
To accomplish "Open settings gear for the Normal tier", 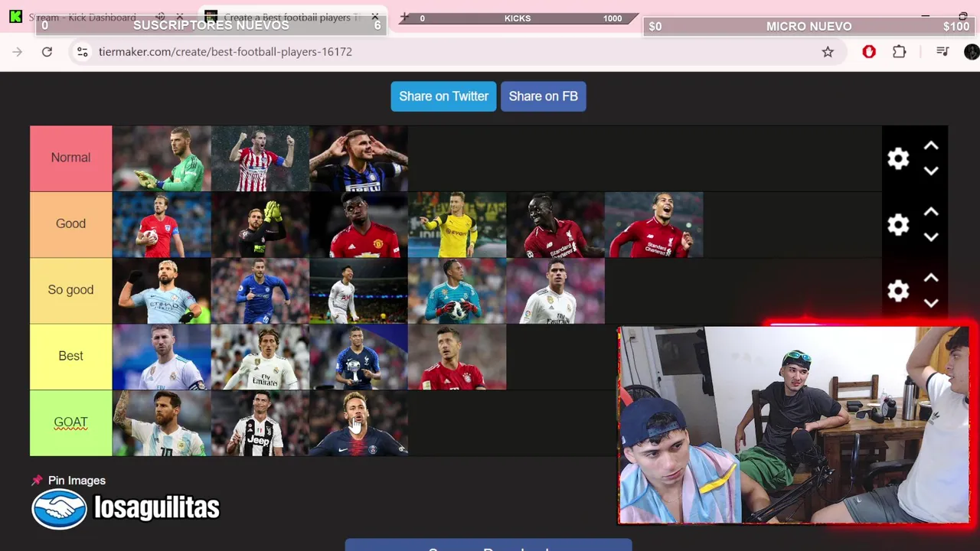I will [898, 158].
